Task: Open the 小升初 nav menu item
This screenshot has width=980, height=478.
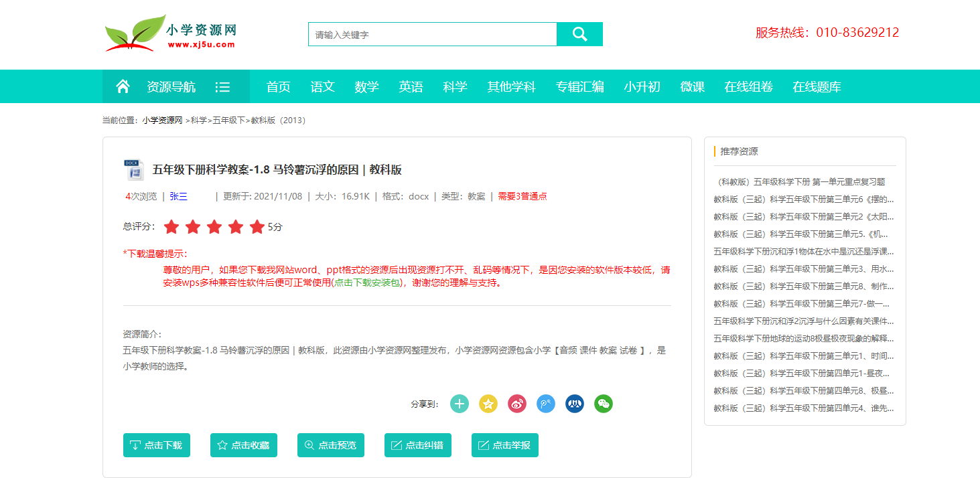Action: click(x=642, y=87)
